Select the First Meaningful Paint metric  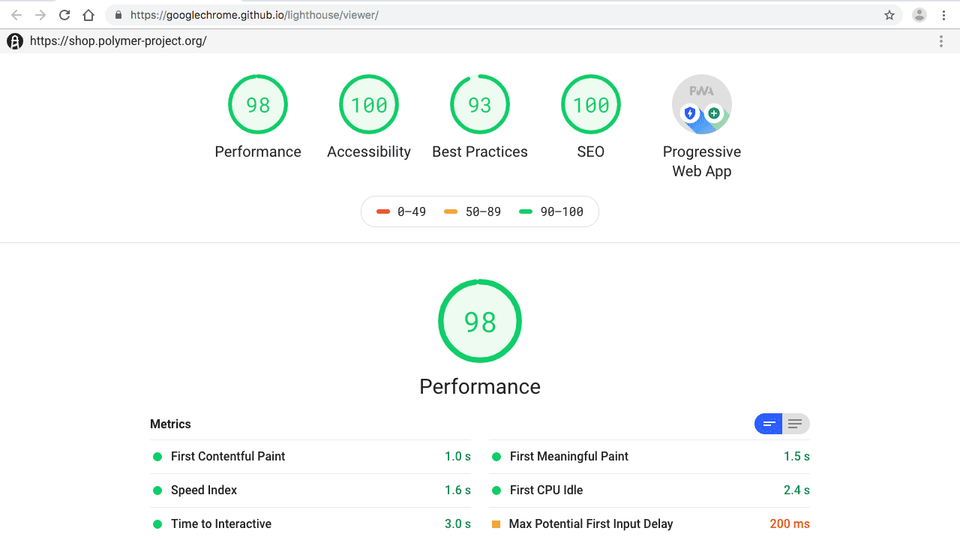pos(650,457)
